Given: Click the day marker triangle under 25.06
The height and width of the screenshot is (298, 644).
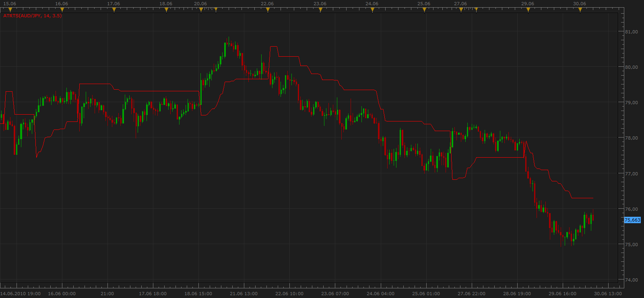Looking at the screenshot, I should point(425,10).
